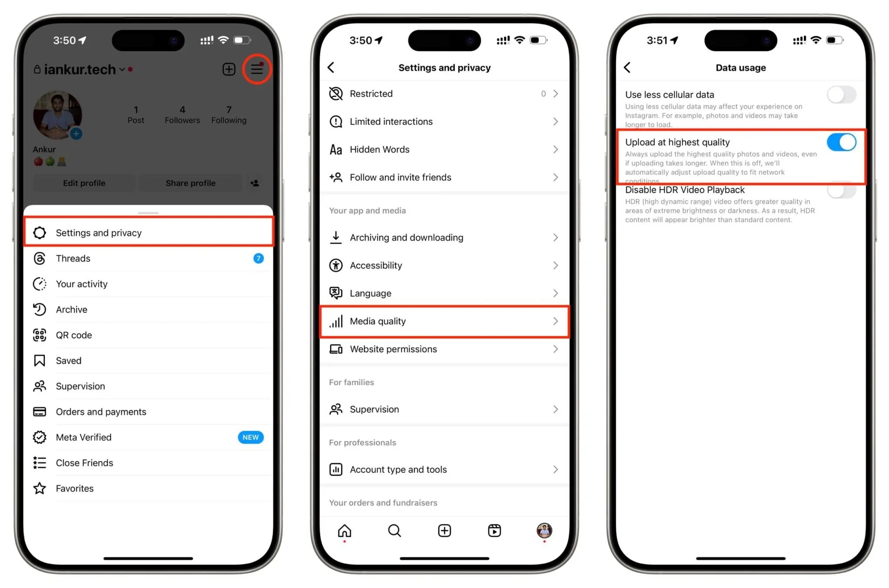Tap the Add Post icon

pyautogui.click(x=229, y=68)
